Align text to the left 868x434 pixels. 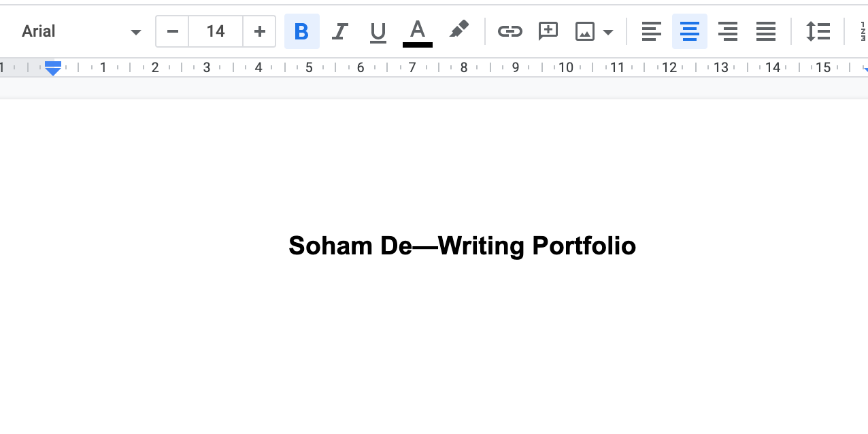click(x=651, y=31)
